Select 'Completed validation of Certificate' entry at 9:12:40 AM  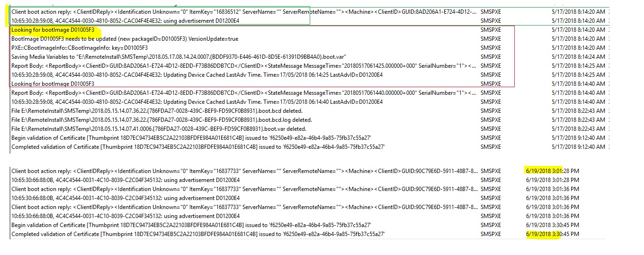click(197, 147)
